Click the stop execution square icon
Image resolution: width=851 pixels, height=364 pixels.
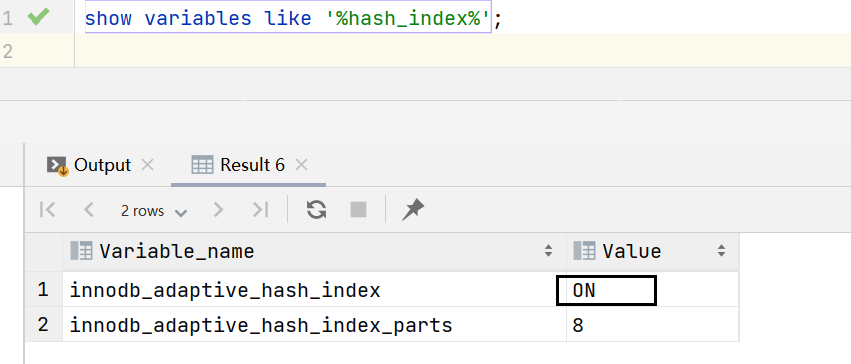pos(358,209)
